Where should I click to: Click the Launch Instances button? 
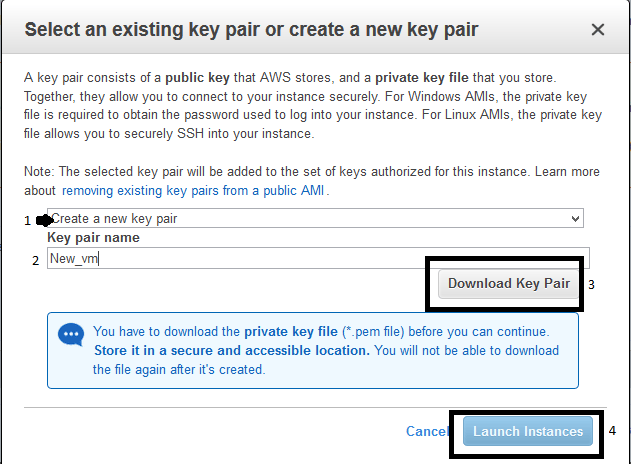[x=528, y=432]
